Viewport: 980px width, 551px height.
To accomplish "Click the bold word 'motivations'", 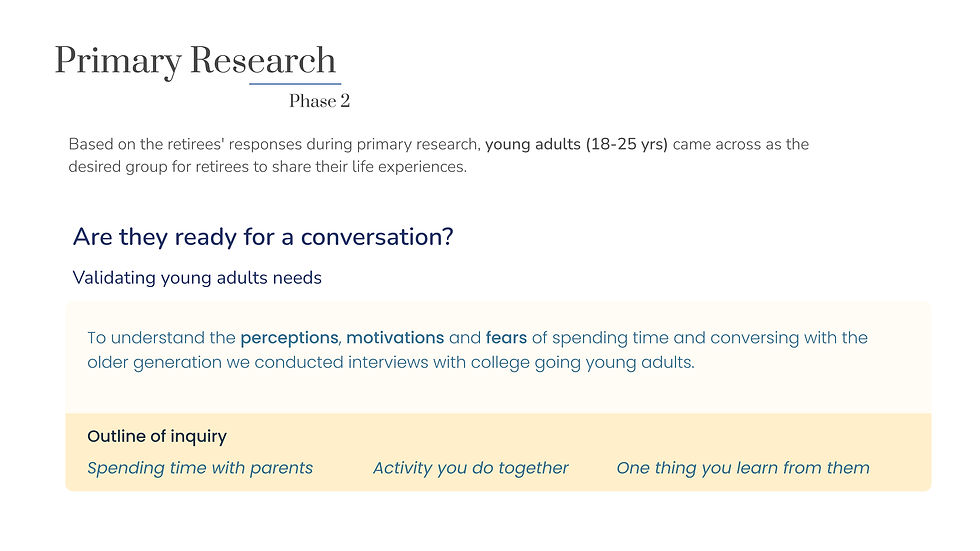I will [395, 338].
